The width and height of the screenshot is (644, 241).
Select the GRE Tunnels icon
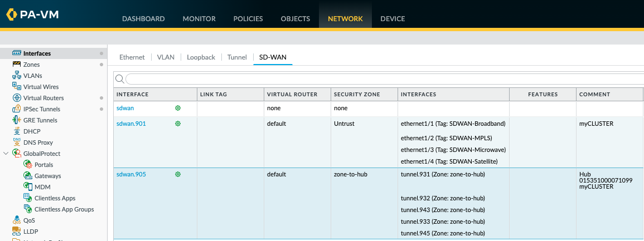(x=17, y=120)
